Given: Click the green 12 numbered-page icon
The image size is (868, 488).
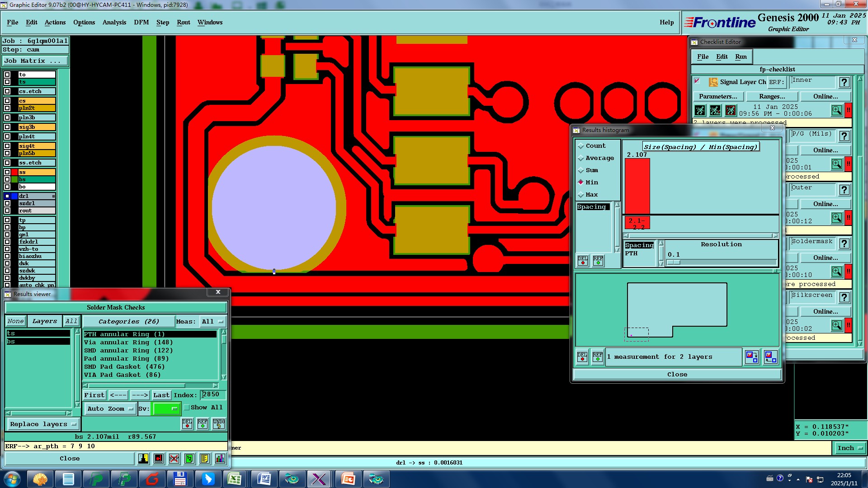Looking at the screenshot, I should (x=189, y=459).
